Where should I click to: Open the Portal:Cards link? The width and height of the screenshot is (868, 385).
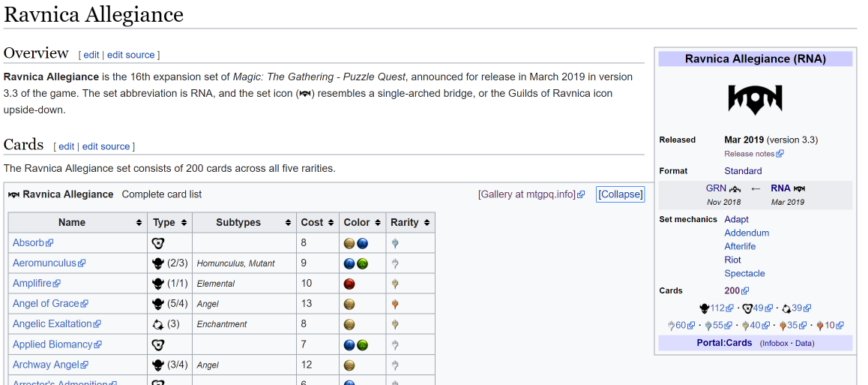click(724, 343)
